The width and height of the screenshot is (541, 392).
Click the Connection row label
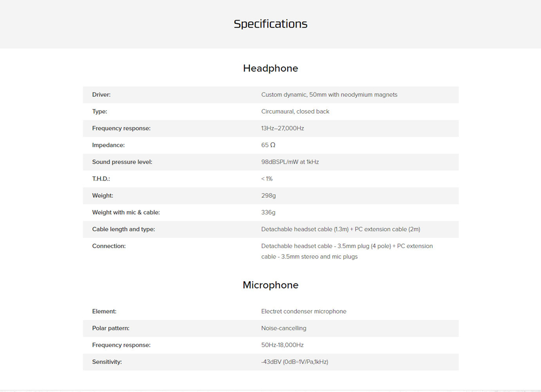pyautogui.click(x=109, y=246)
